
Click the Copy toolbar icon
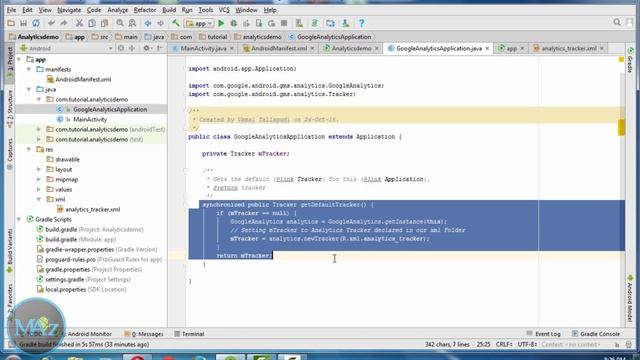pos(92,23)
